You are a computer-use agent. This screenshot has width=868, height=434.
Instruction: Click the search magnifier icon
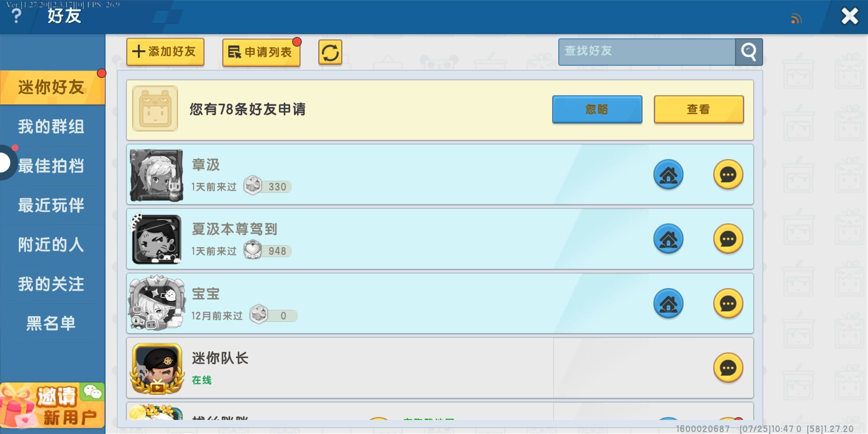[x=749, y=52]
